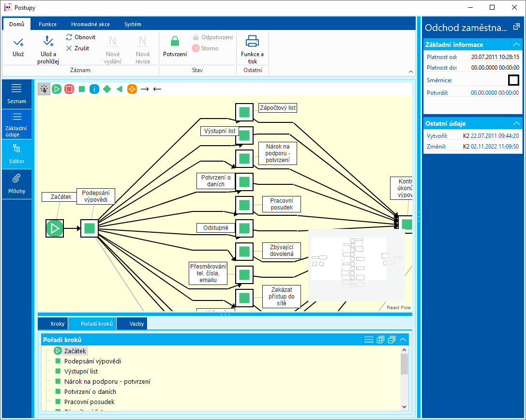The height and width of the screenshot is (420, 526).
Task: Collapse the ribbon with the chevron
Action: tap(411, 72)
